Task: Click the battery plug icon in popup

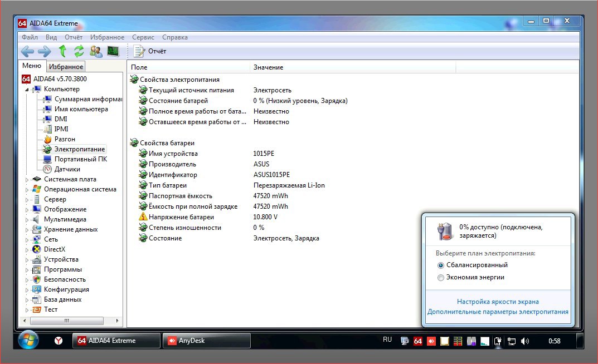Action: 445,231
